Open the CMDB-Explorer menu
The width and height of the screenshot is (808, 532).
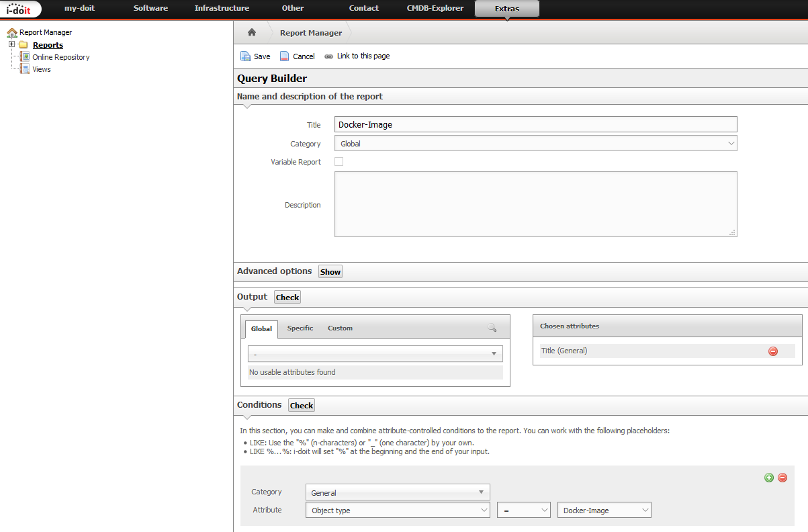(435, 8)
